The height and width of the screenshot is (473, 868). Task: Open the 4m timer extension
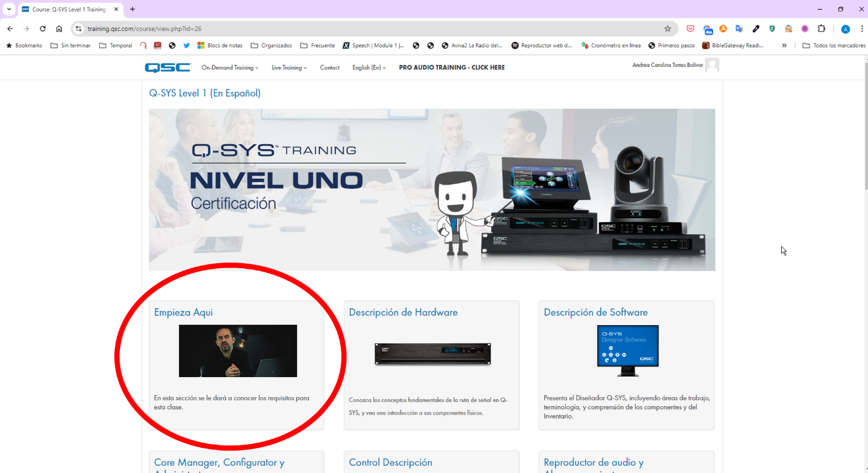coord(707,29)
